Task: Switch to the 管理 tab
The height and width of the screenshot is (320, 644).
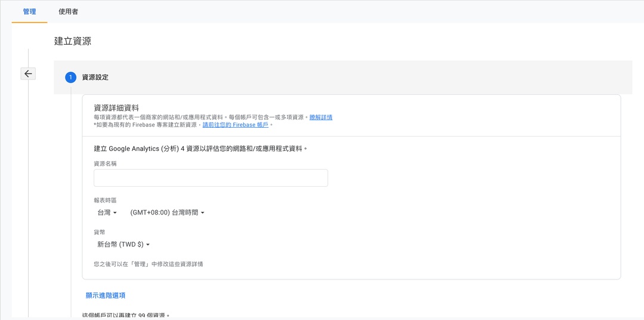Action: click(x=30, y=11)
